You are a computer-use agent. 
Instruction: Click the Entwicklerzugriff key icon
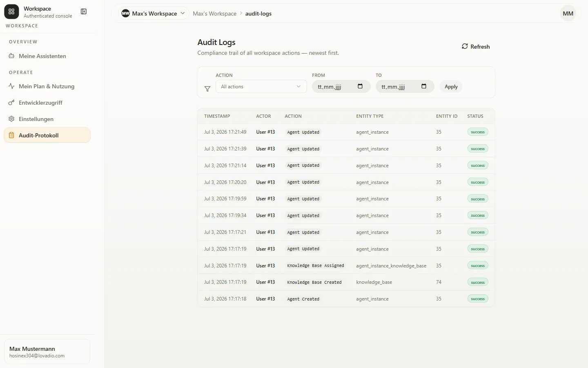pyautogui.click(x=11, y=103)
